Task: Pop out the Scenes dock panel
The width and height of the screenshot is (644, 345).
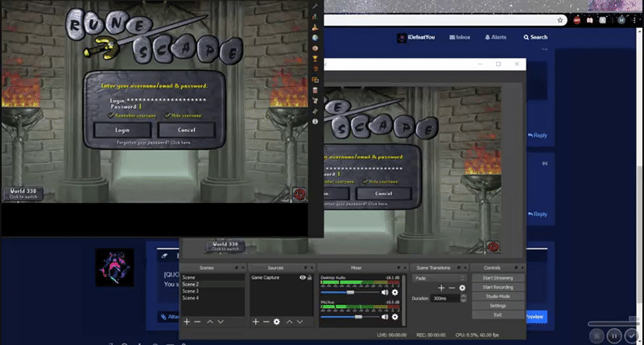Action: [237, 268]
